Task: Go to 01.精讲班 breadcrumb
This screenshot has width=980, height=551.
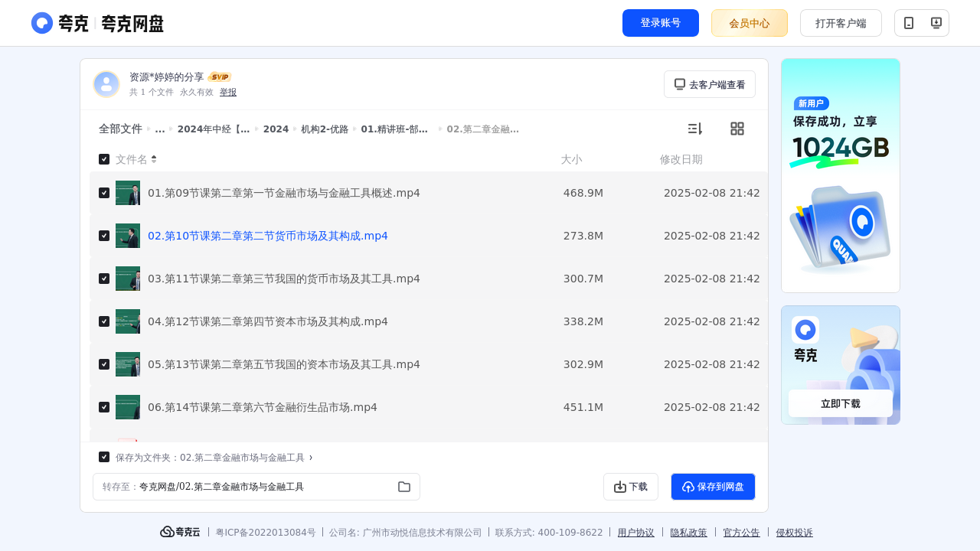Action: (x=394, y=129)
